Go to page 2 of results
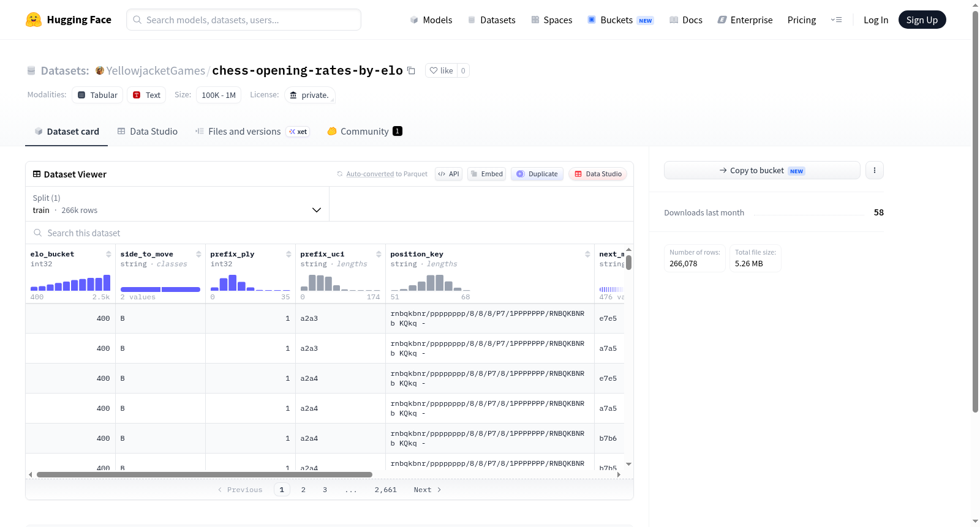980x527 pixels. click(303, 490)
